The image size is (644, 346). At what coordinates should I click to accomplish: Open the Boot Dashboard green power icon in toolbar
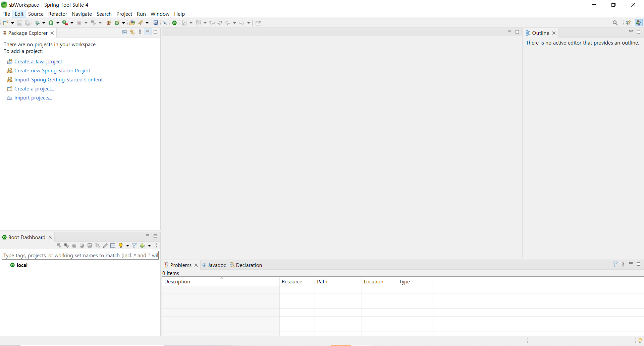pyautogui.click(x=174, y=23)
